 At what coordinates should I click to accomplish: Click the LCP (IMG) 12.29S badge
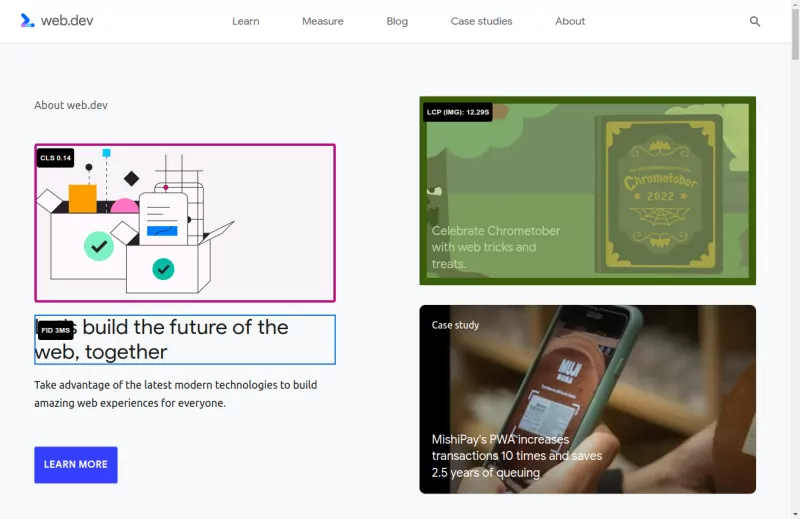[x=458, y=112]
